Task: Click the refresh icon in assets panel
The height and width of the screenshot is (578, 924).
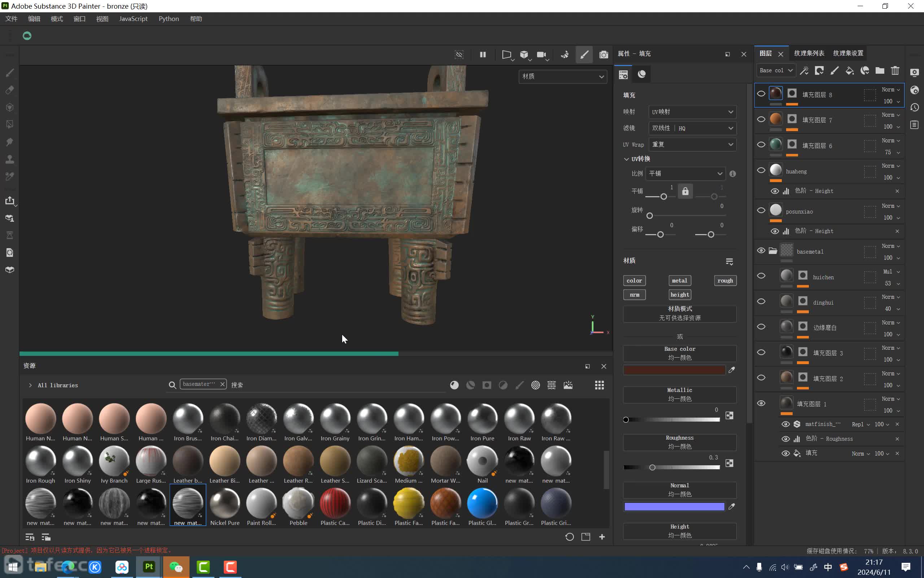Action: click(x=569, y=537)
